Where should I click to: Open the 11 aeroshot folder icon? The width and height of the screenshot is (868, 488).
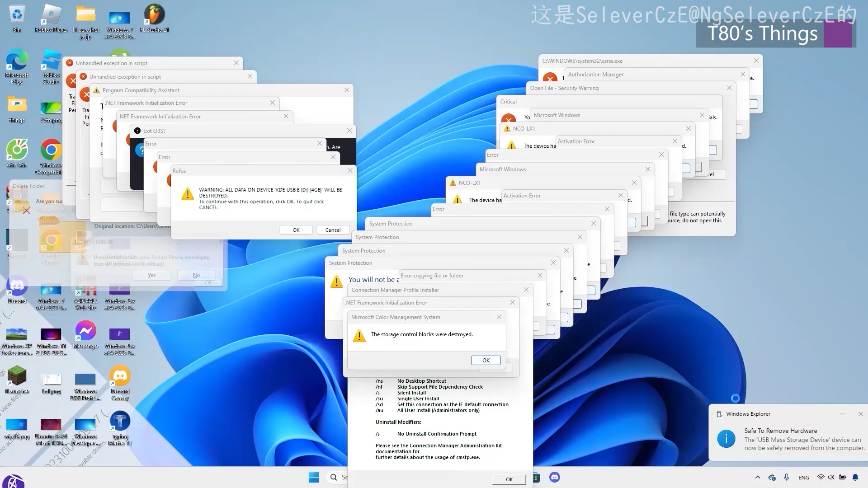85,21
